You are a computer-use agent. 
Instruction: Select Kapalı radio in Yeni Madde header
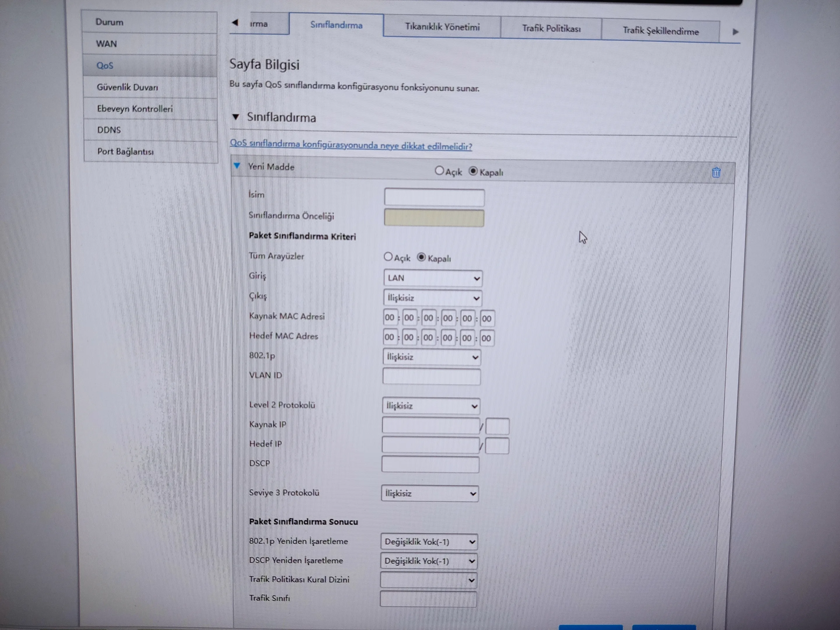[x=473, y=171]
